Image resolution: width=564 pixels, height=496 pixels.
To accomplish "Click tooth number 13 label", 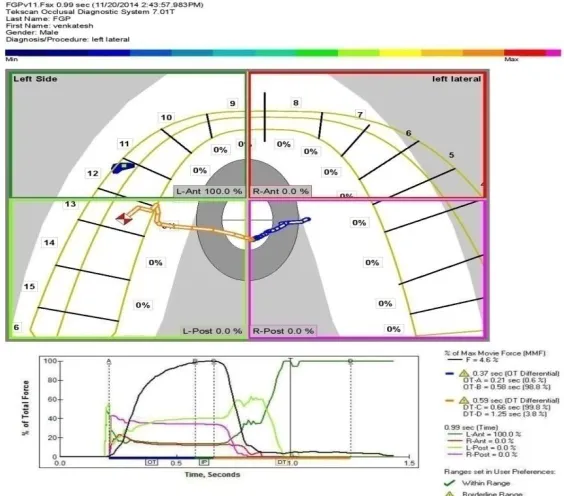I will [70, 204].
